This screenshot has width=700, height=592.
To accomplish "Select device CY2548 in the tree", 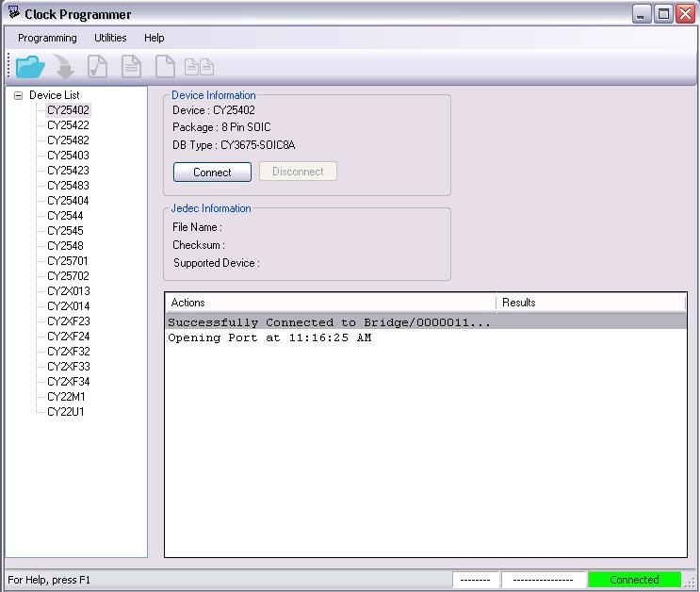I will pos(65,246).
